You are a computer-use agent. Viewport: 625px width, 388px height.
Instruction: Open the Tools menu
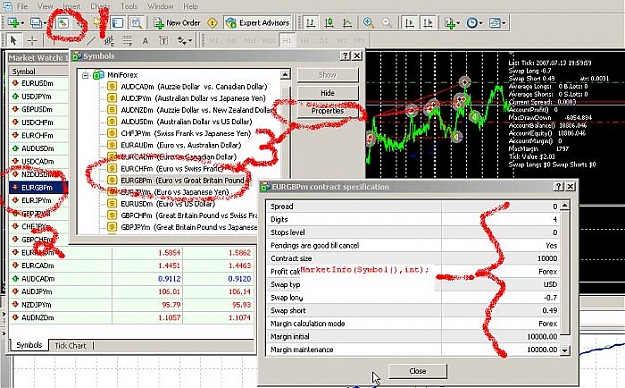click(x=129, y=6)
